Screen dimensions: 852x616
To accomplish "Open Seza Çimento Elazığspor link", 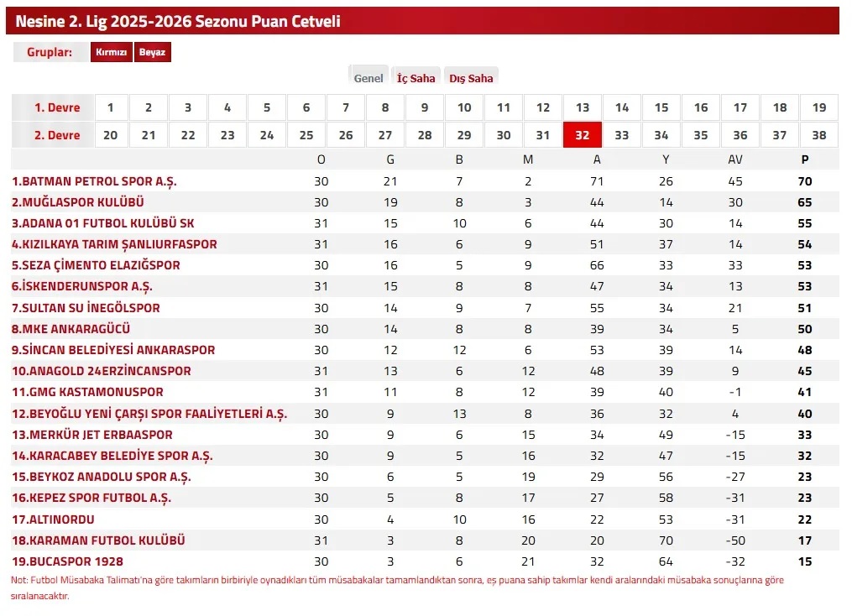I will [96, 265].
